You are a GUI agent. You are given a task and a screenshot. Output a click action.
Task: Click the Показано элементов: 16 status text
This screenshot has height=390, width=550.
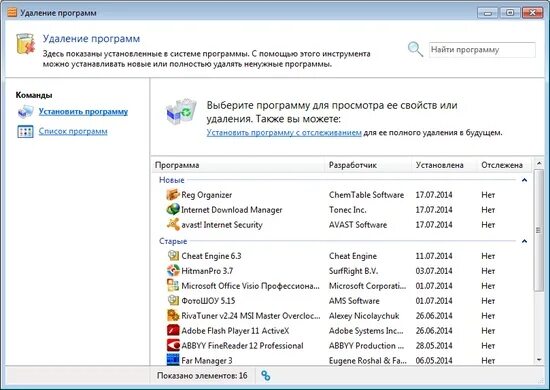tap(202, 376)
